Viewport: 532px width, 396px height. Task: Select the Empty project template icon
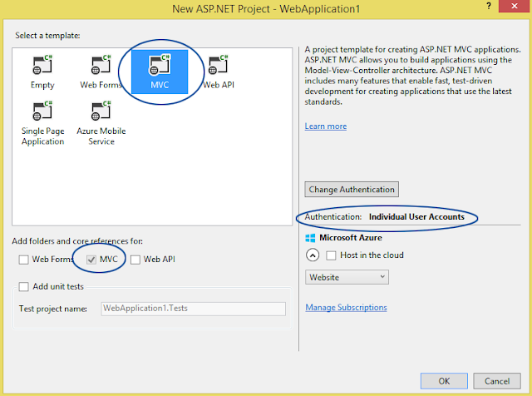(42, 65)
